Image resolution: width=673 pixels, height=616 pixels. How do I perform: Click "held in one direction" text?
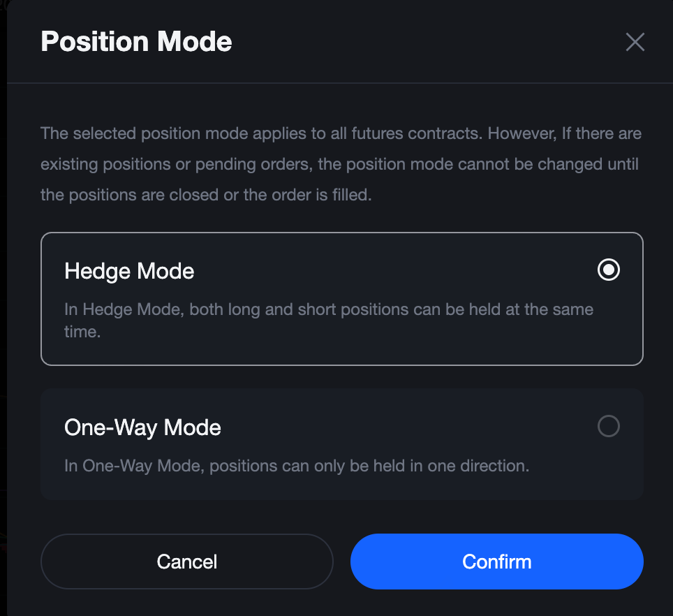(x=459, y=466)
